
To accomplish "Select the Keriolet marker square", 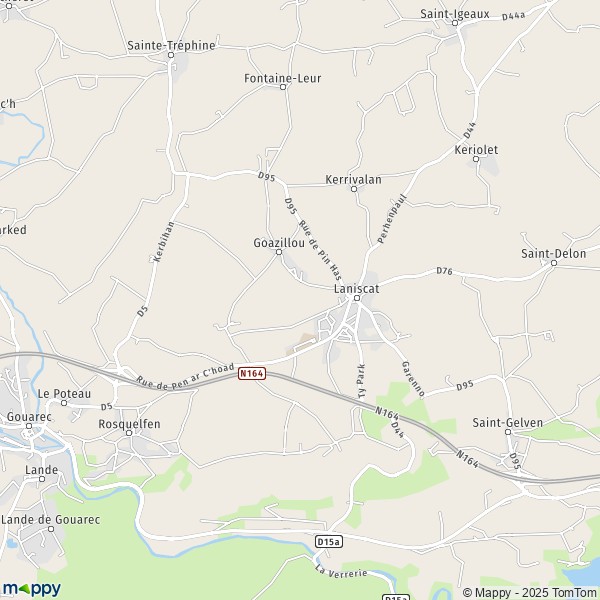I will [x=476, y=159].
